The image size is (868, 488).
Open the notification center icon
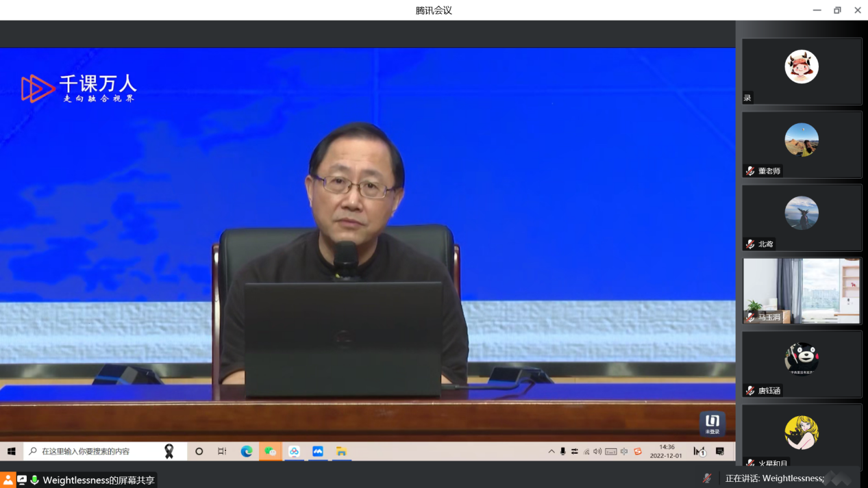[720, 452]
